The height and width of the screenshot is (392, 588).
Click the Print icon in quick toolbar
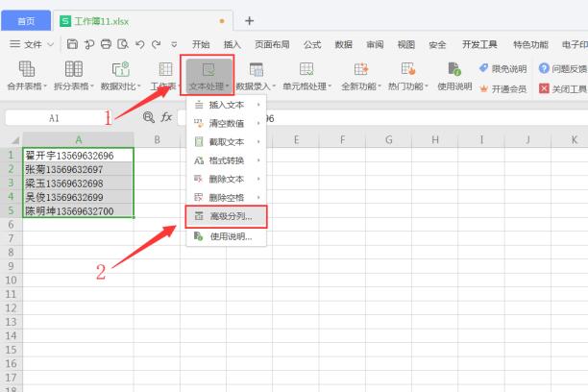point(106,44)
